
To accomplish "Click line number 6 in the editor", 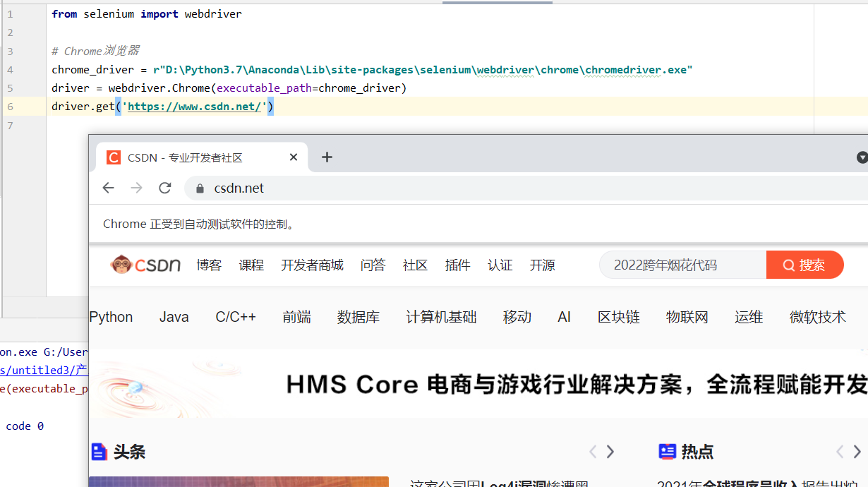I will click(x=10, y=106).
